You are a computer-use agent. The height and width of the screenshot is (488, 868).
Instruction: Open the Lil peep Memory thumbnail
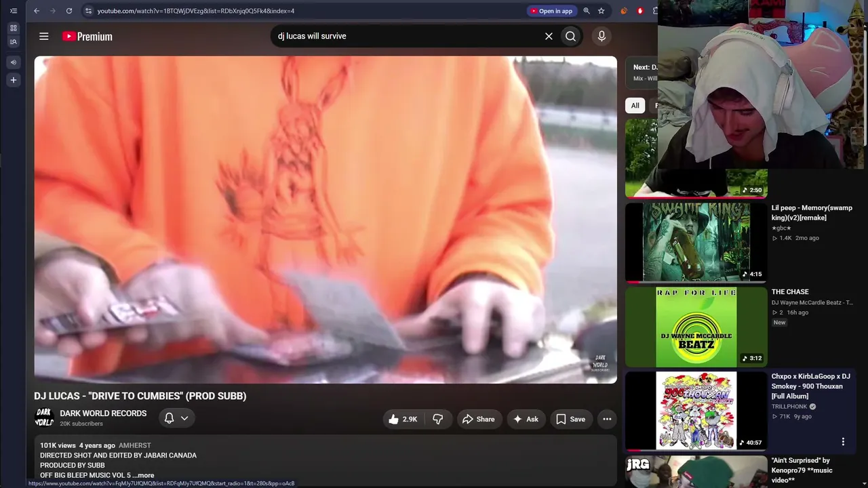click(696, 243)
